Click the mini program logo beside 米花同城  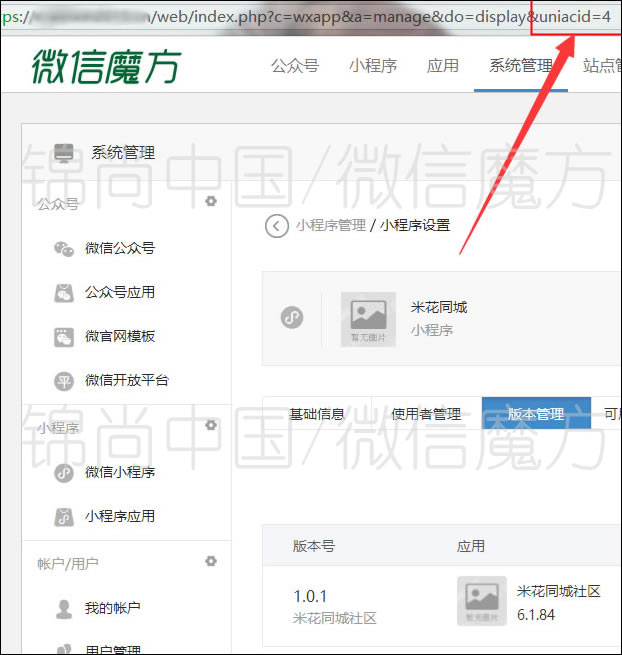click(292, 317)
